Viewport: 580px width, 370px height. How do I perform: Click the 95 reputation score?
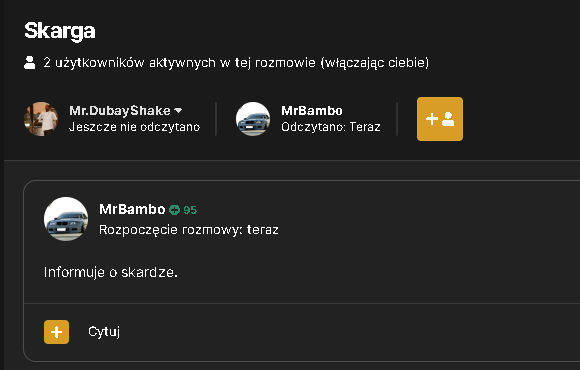pyautogui.click(x=190, y=210)
